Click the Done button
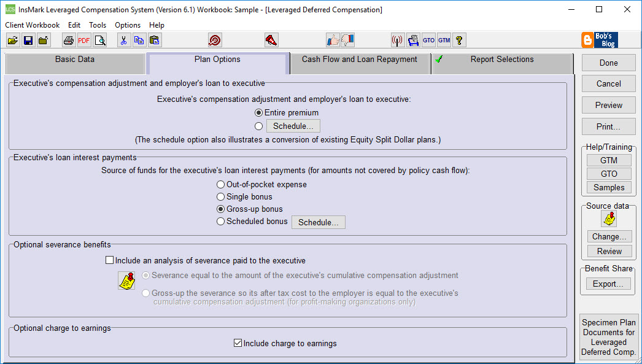 [608, 62]
